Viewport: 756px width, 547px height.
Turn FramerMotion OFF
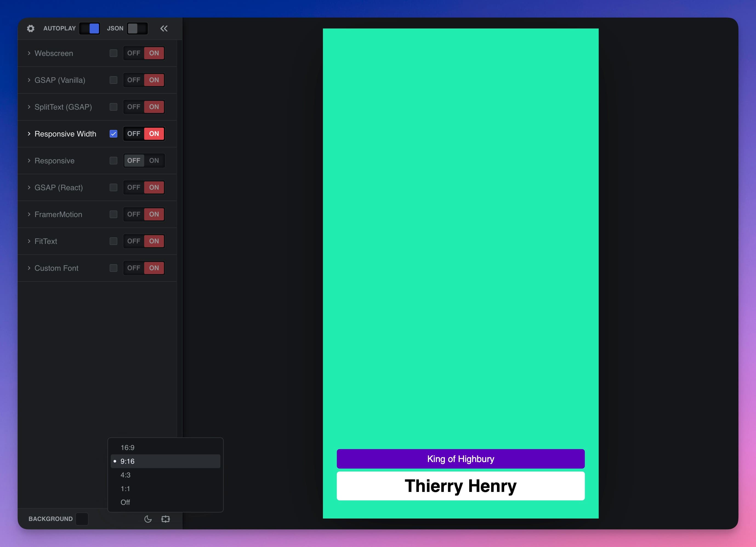pyautogui.click(x=134, y=214)
